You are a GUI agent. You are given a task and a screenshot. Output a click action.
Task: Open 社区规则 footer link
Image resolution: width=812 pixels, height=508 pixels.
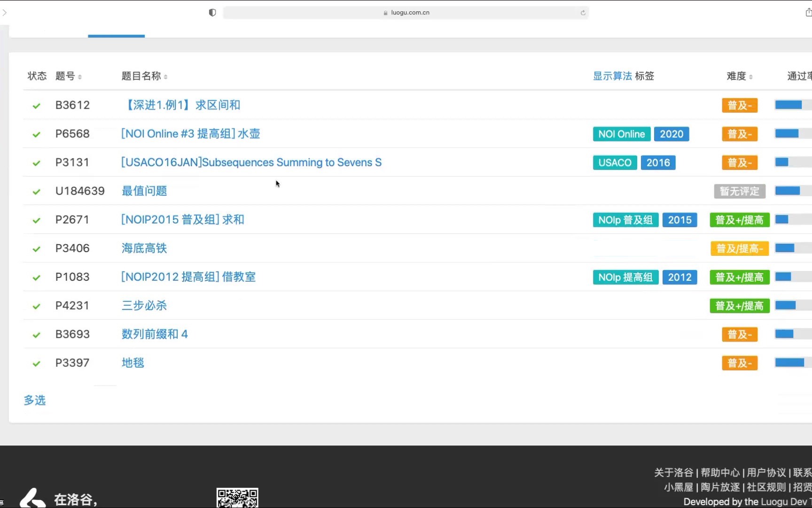pos(766,487)
